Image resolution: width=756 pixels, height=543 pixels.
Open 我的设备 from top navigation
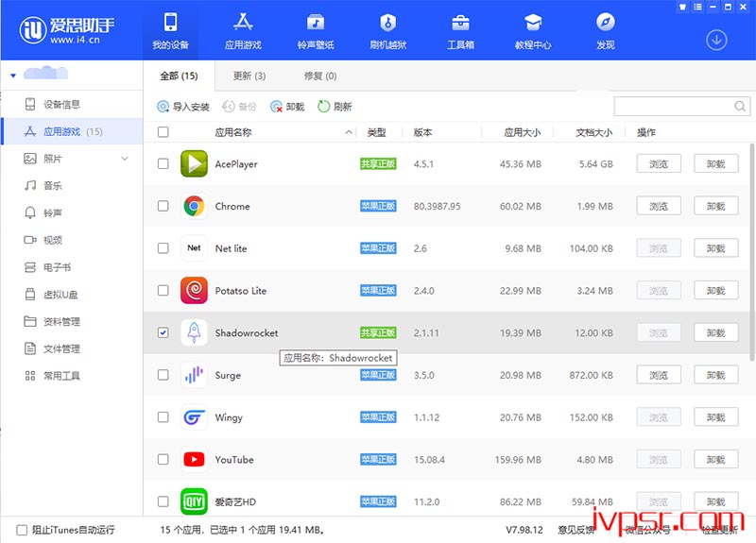pos(170,31)
